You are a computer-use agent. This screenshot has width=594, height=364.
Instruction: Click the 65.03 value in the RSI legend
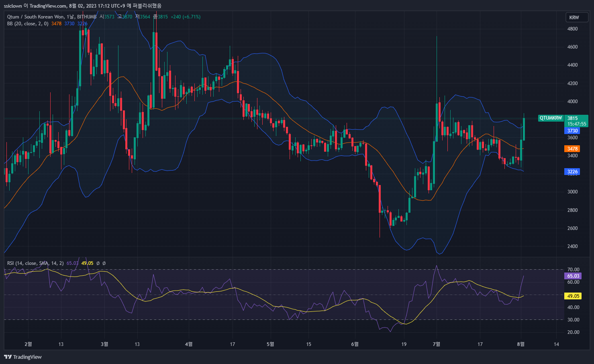click(x=73, y=263)
